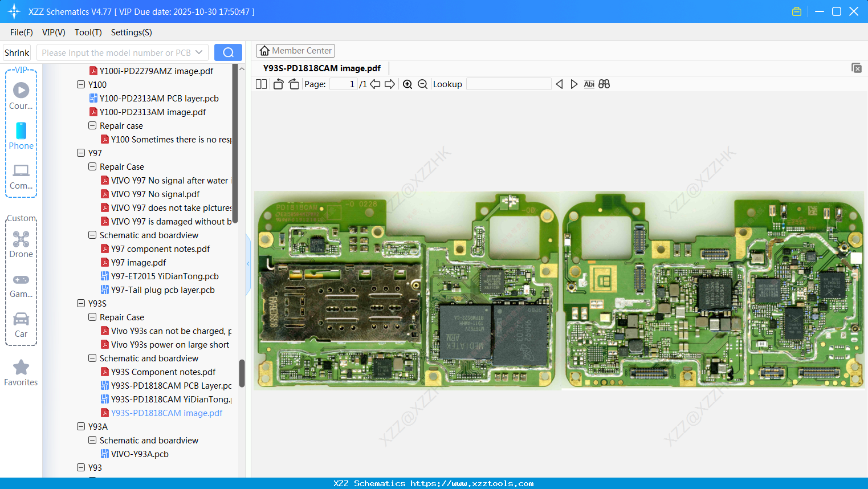The height and width of the screenshot is (489, 868).
Task: Open Y97 component notes.pdf
Action: [155, 249]
